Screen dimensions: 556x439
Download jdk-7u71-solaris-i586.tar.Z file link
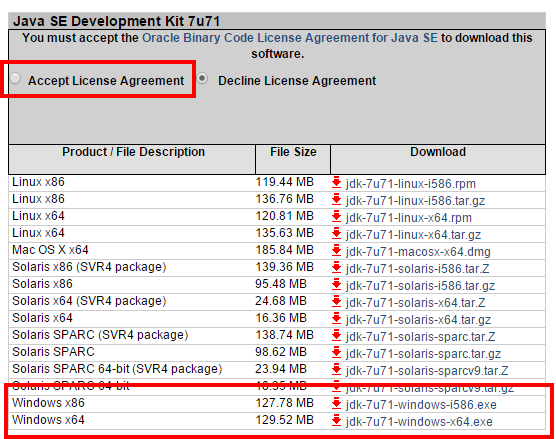pyautogui.click(x=417, y=269)
